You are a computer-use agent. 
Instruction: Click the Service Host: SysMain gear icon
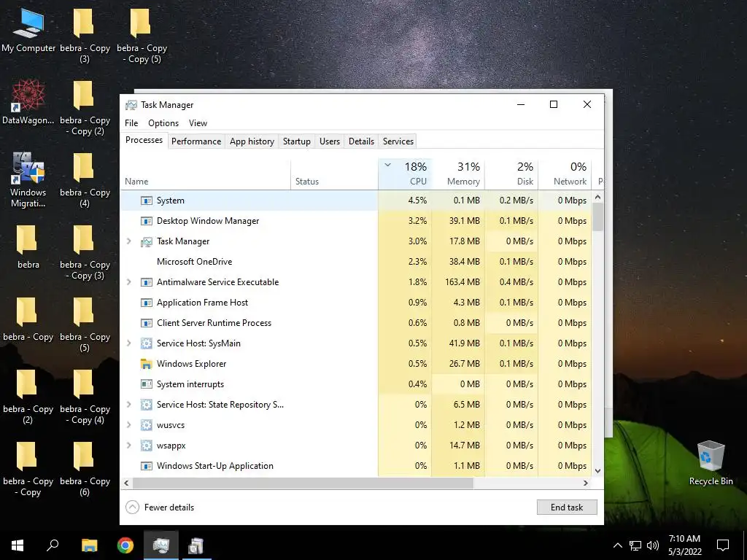146,343
